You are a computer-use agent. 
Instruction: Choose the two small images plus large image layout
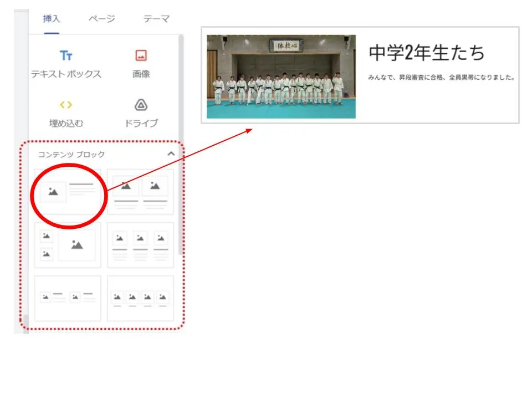[x=68, y=245]
